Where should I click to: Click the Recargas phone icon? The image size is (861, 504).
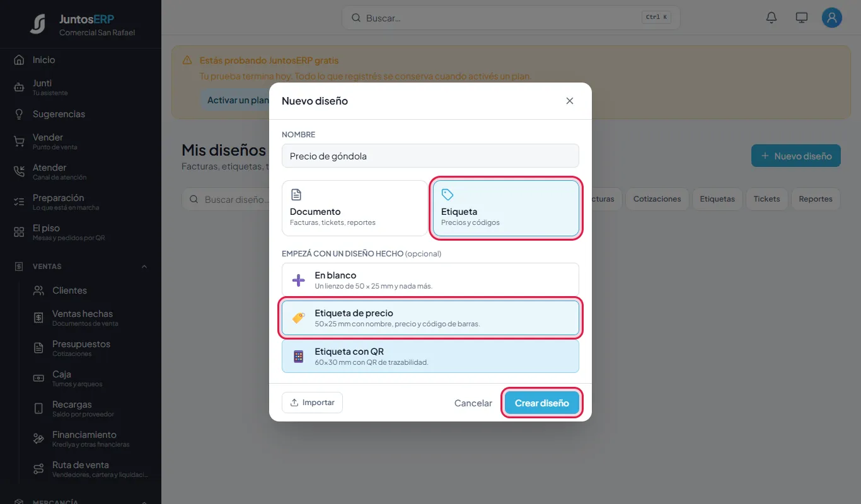click(38, 409)
